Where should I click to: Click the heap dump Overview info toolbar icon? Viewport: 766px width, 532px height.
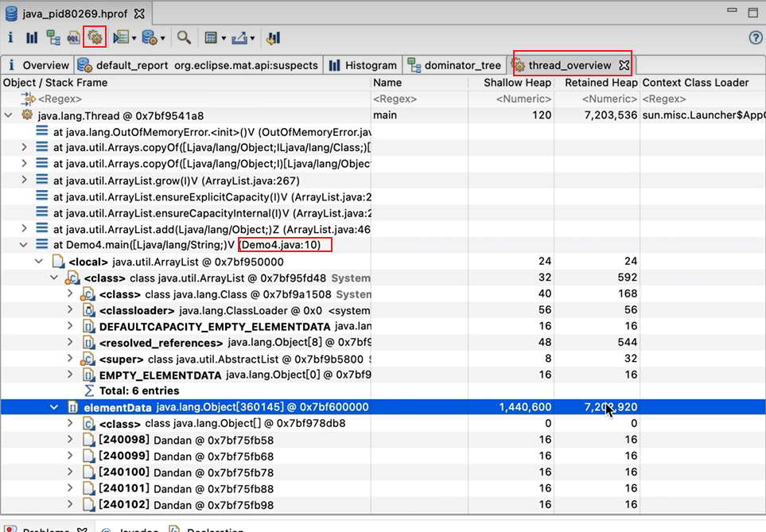point(10,37)
